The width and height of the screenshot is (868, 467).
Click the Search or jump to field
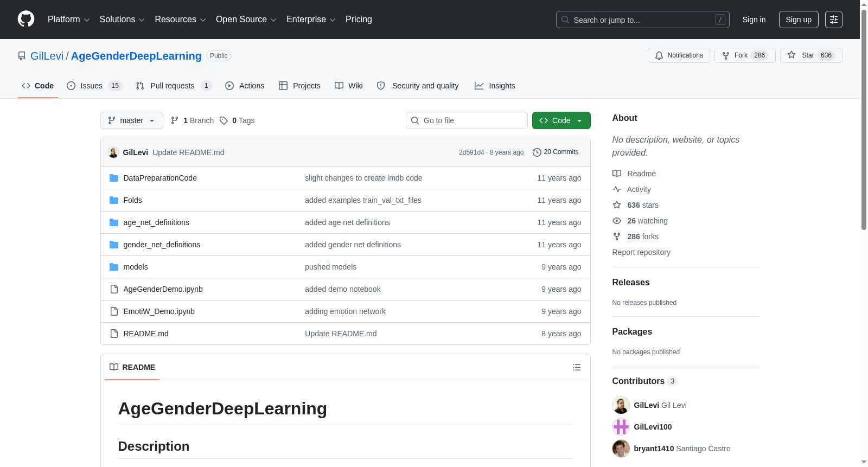[643, 20]
